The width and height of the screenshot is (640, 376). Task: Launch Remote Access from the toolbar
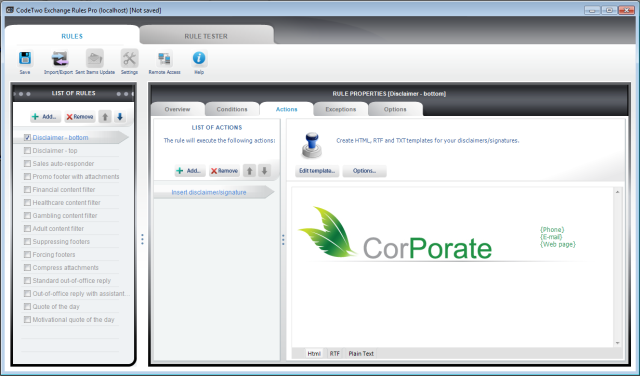coord(164,59)
